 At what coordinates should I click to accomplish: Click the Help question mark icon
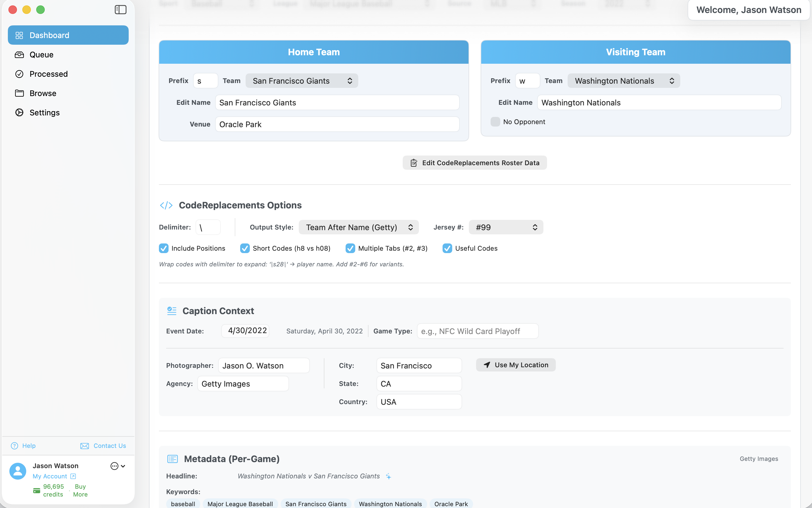[15, 445]
